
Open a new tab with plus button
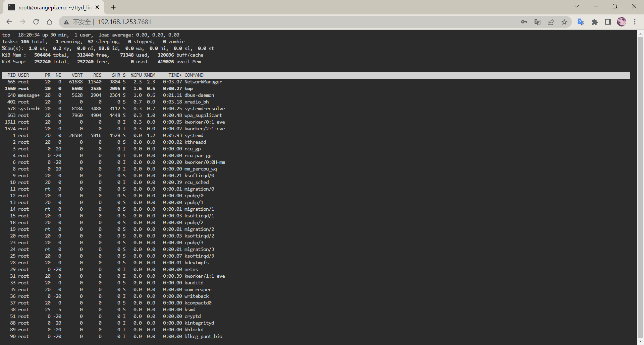pyautogui.click(x=113, y=7)
